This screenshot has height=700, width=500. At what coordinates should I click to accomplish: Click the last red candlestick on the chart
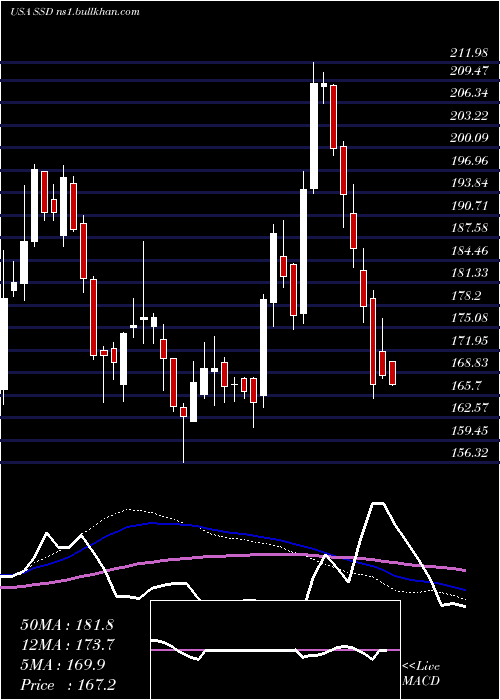(x=392, y=373)
